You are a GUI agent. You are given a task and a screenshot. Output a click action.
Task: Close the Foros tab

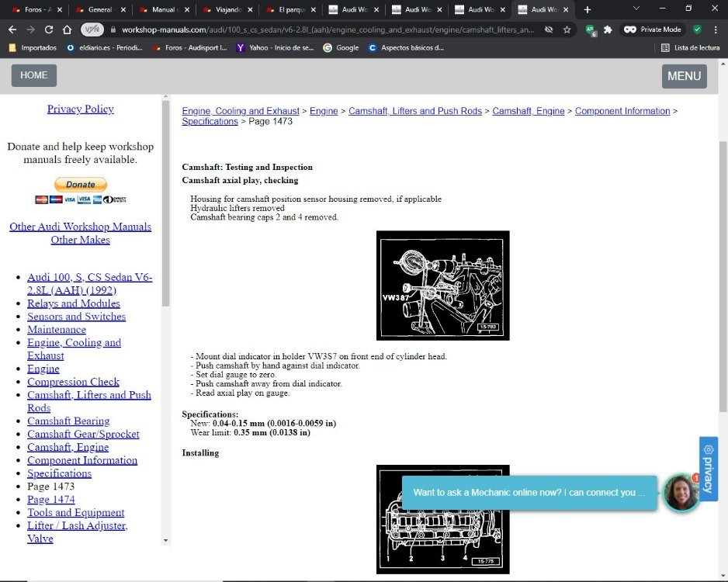pos(60,9)
